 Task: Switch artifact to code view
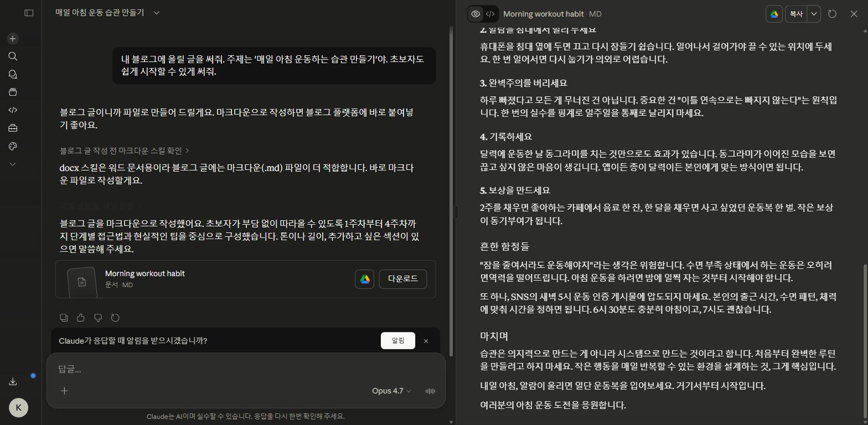[x=490, y=14]
